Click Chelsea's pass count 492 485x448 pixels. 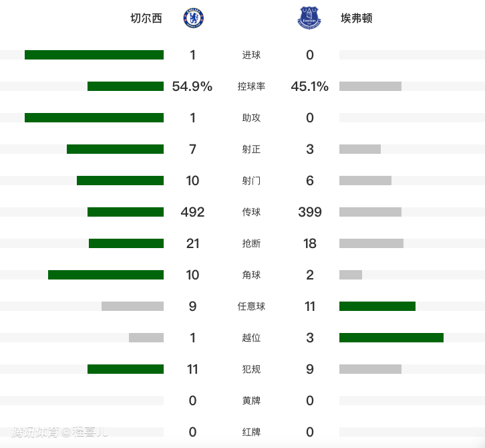[192, 212]
